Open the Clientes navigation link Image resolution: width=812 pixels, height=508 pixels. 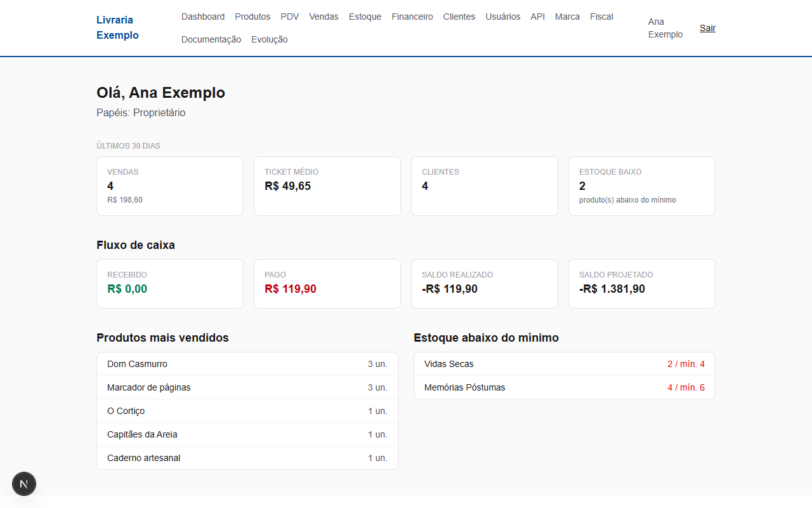coord(459,17)
